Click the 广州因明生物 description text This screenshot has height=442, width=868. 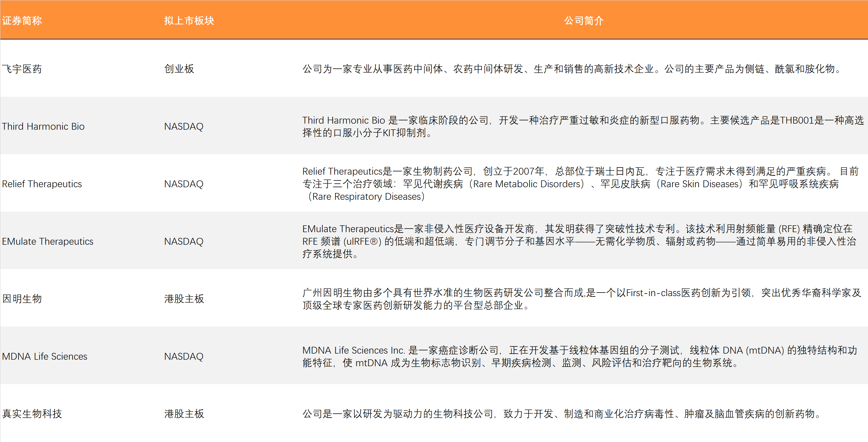point(582,299)
